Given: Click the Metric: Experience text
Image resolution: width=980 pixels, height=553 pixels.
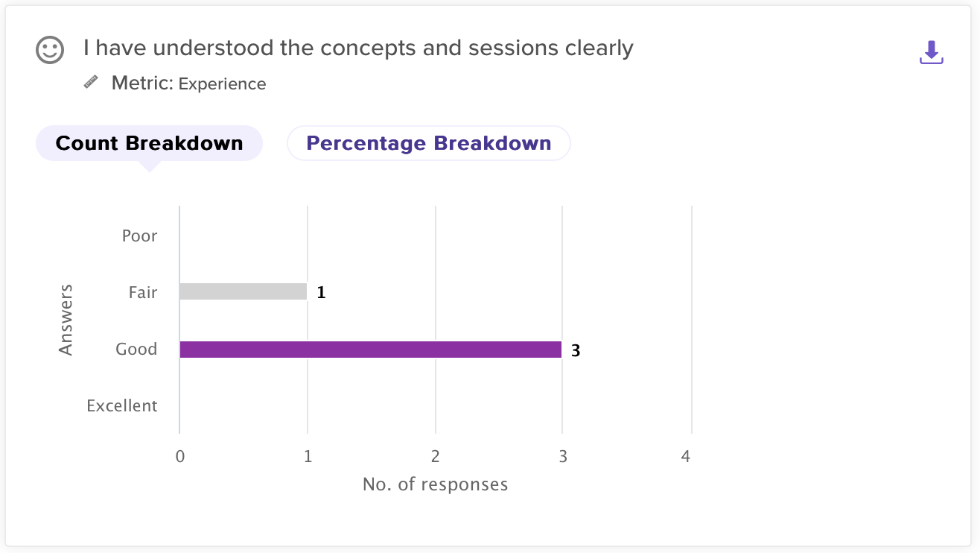Looking at the screenshot, I should [x=188, y=83].
